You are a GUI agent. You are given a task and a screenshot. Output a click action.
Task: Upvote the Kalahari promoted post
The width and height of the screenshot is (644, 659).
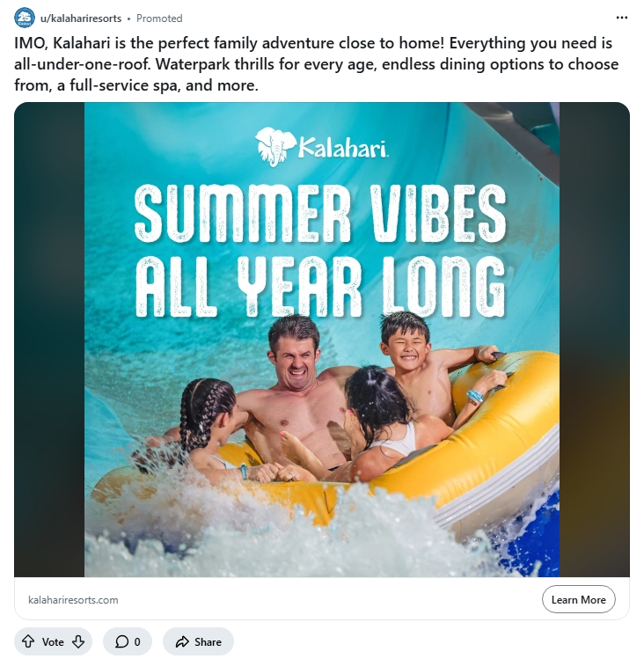[x=28, y=642]
